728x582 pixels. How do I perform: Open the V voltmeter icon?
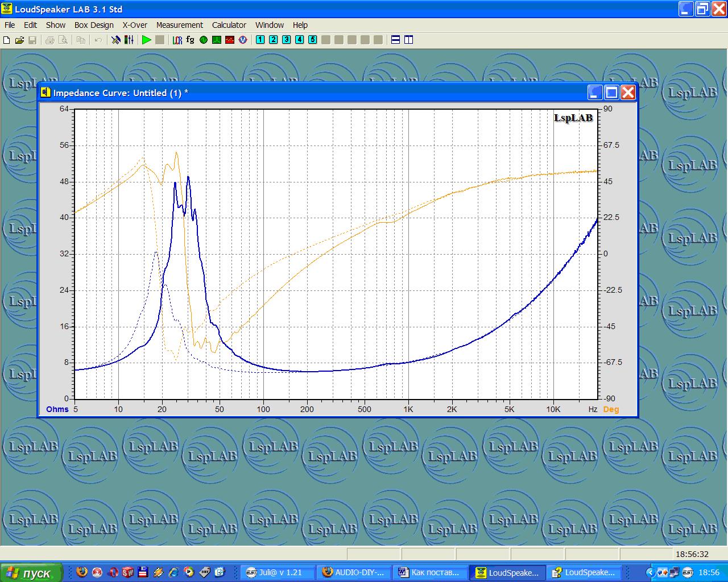tap(243, 40)
